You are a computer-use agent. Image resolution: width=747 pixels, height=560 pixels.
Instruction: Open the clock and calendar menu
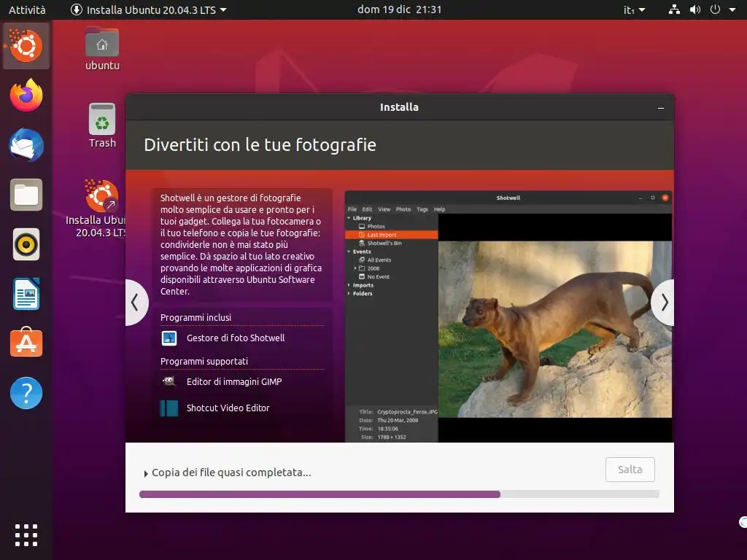pos(399,9)
